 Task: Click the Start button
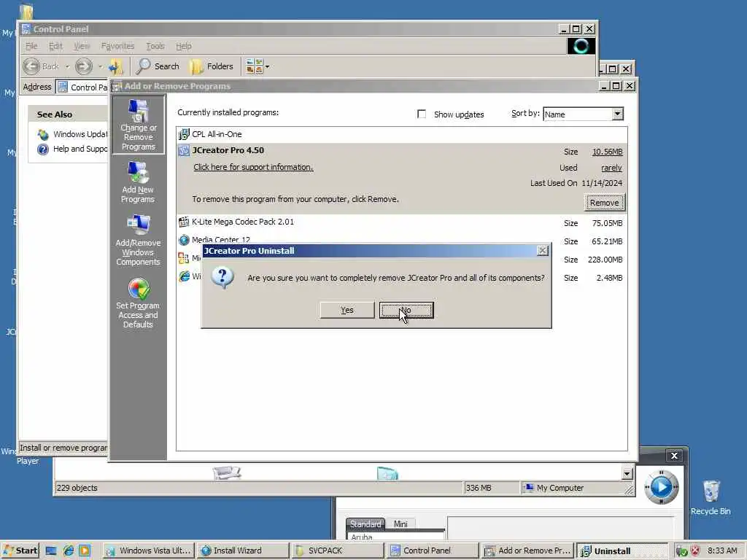(20, 551)
